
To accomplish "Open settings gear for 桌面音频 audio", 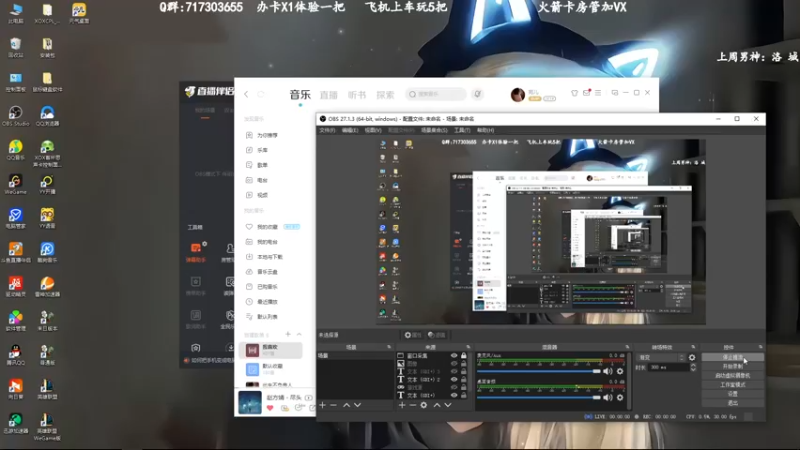I will click(620, 397).
